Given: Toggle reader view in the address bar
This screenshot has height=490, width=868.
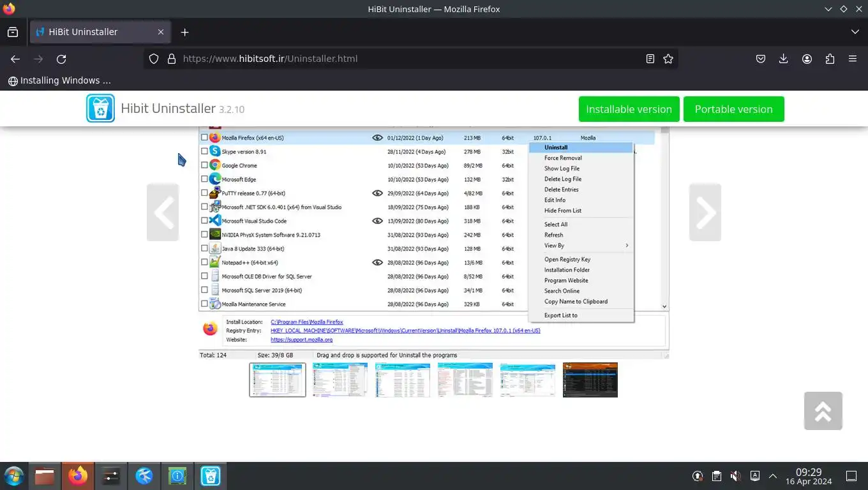Looking at the screenshot, I should (x=650, y=59).
